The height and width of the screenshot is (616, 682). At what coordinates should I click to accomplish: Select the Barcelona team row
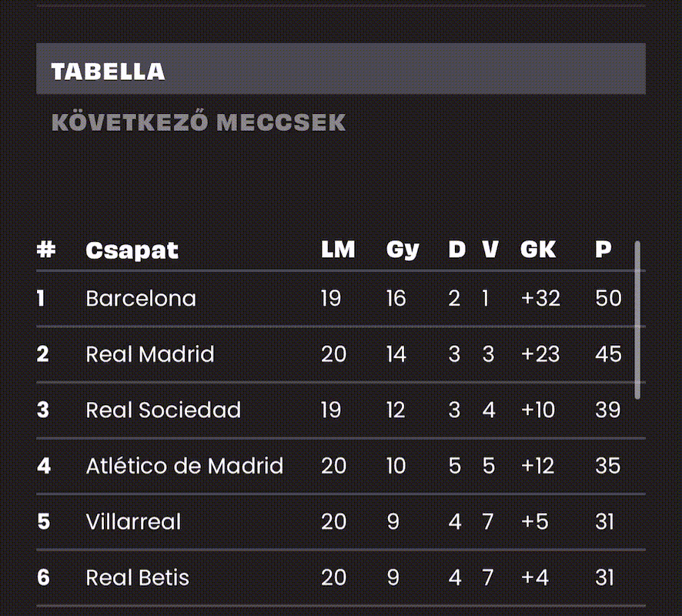tap(341, 299)
